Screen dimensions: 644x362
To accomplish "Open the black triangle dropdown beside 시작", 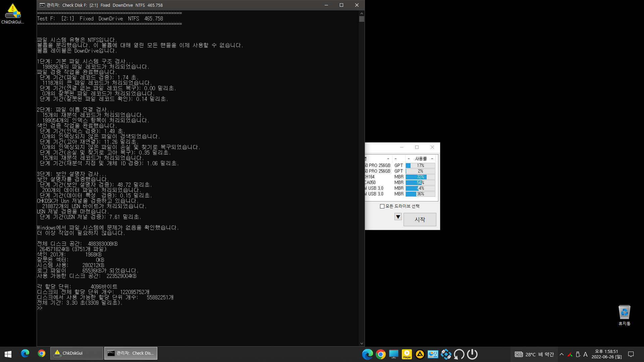I will tap(398, 217).
